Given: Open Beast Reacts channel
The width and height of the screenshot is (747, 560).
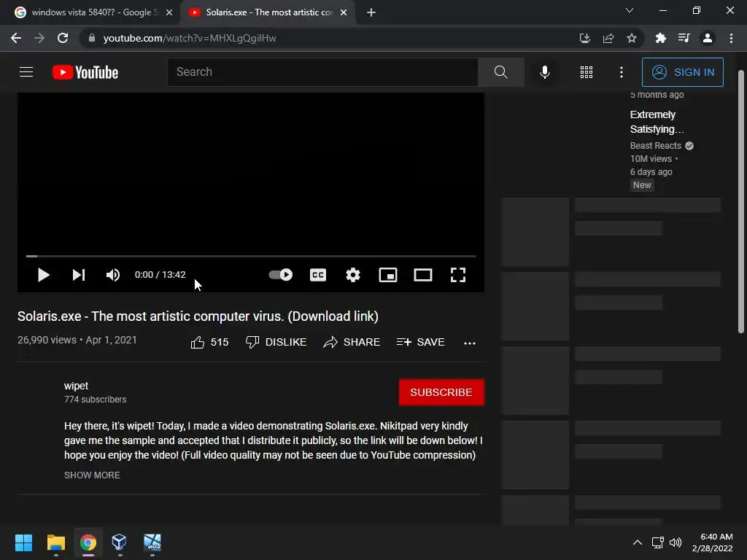Looking at the screenshot, I should (x=656, y=146).
